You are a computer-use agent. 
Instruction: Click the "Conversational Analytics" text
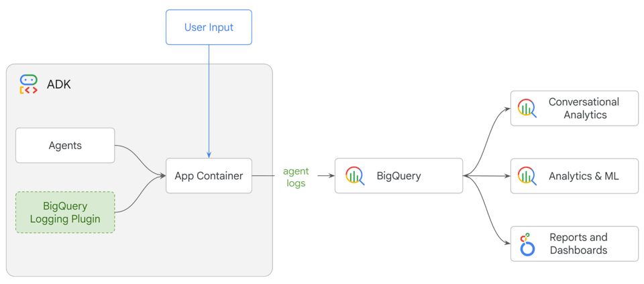(584, 108)
